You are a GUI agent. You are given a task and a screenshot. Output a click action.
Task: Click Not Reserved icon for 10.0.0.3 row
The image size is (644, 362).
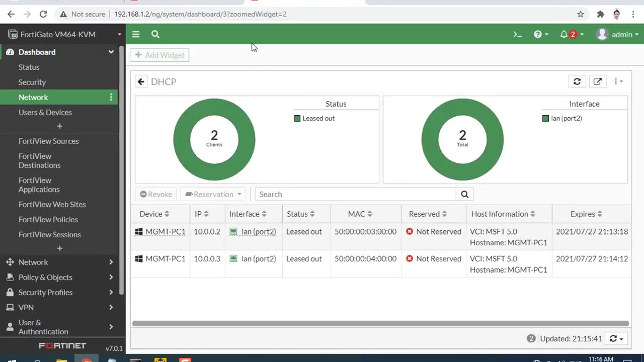point(410,259)
